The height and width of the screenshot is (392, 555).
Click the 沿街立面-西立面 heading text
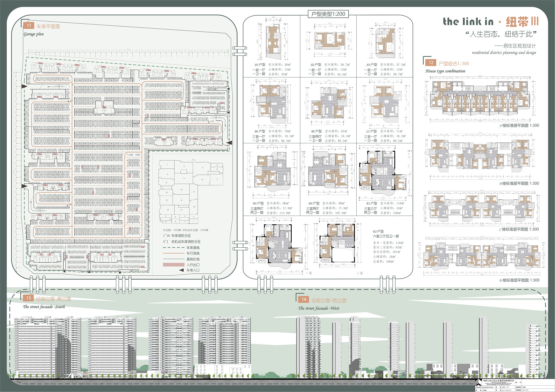coord(329,300)
